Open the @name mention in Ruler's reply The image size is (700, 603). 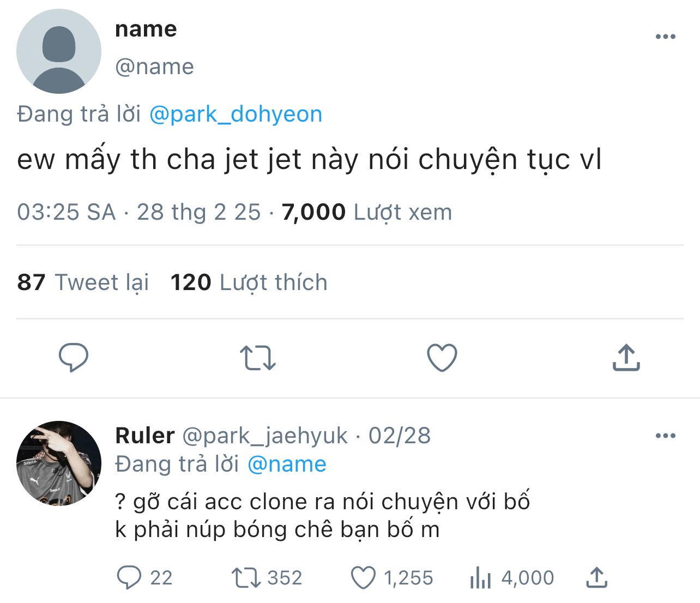(x=287, y=465)
